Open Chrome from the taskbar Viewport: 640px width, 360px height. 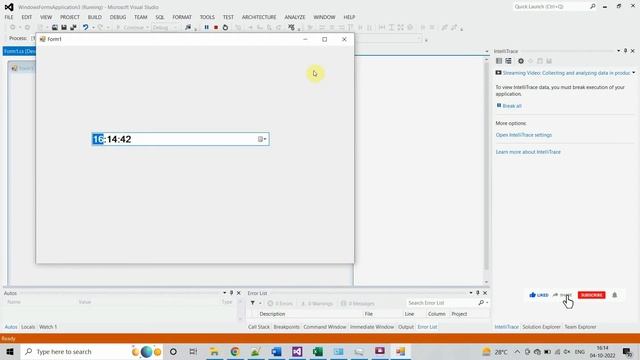coord(235,351)
